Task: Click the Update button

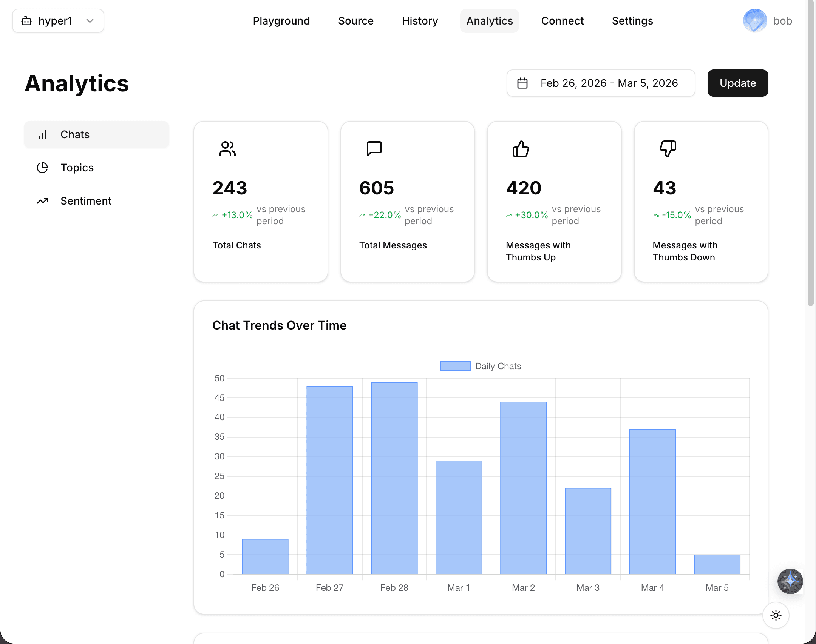Action: pos(737,83)
